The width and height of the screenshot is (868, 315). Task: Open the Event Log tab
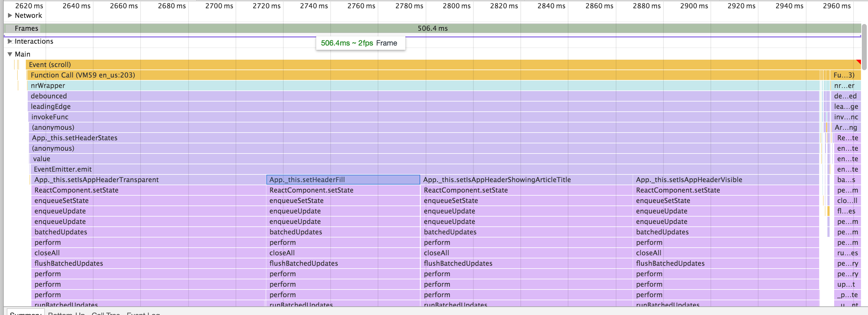pos(143,313)
